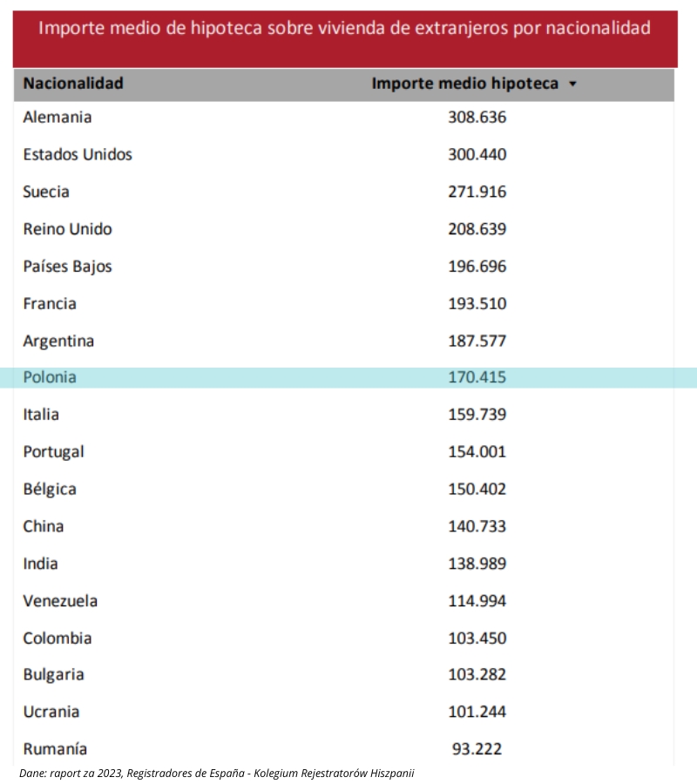
Task: Click the China value 140.733
Action: point(477,526)
